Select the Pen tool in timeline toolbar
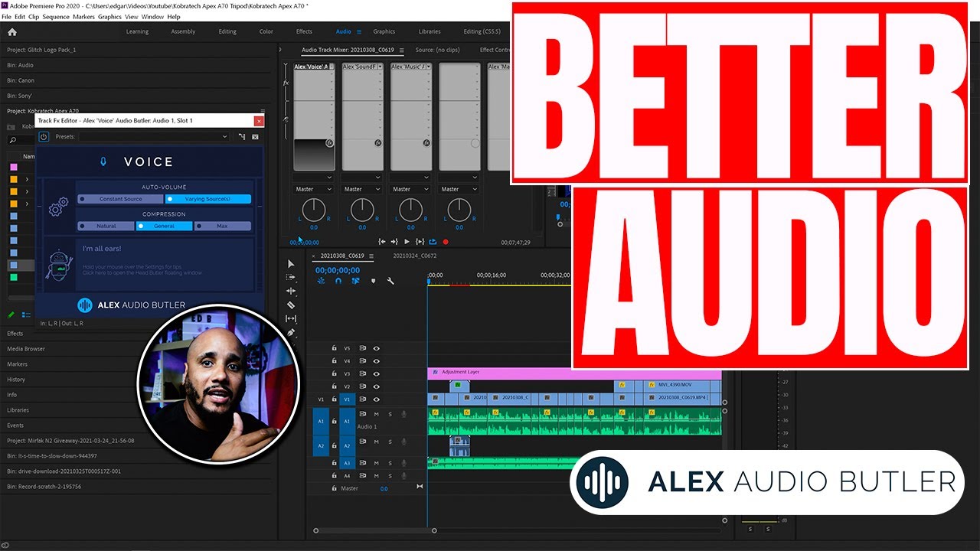980x551 pixels. point(291,332)
